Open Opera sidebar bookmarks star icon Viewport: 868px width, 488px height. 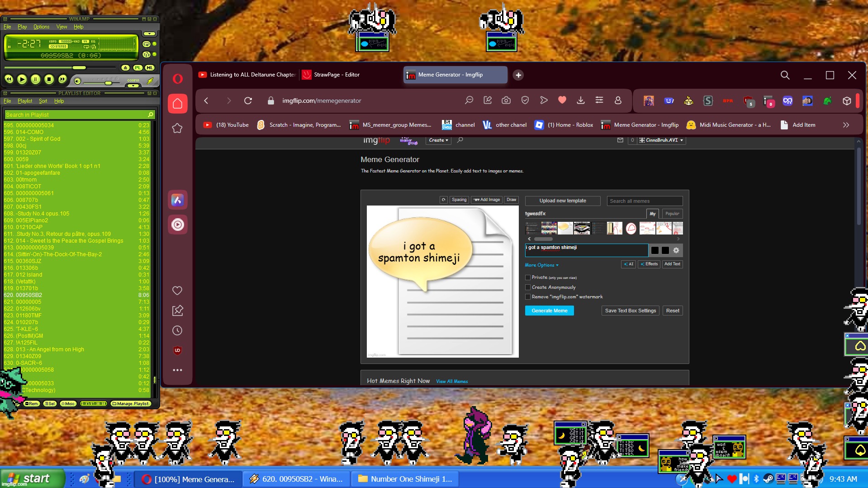pos(177,129)
